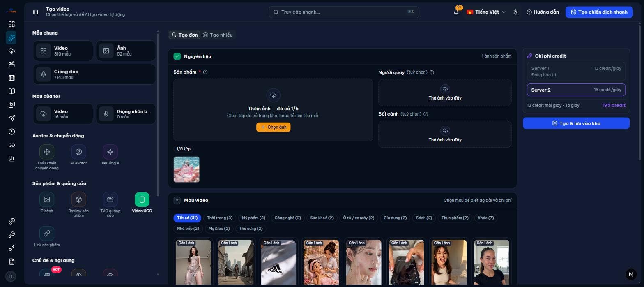Filter templates by Gia dụng (2)
This screenshot has width=644, height=287.
(x=395, y=218)
